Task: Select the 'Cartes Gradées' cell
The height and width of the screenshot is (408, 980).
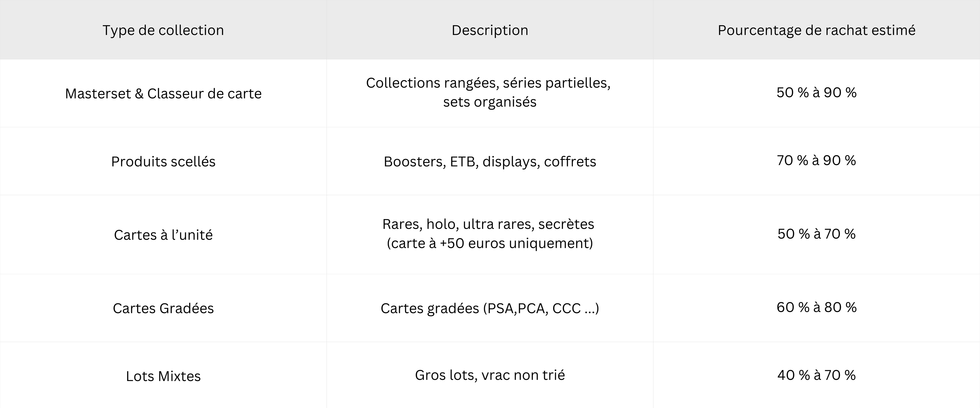Action: (x=163, y=308)
